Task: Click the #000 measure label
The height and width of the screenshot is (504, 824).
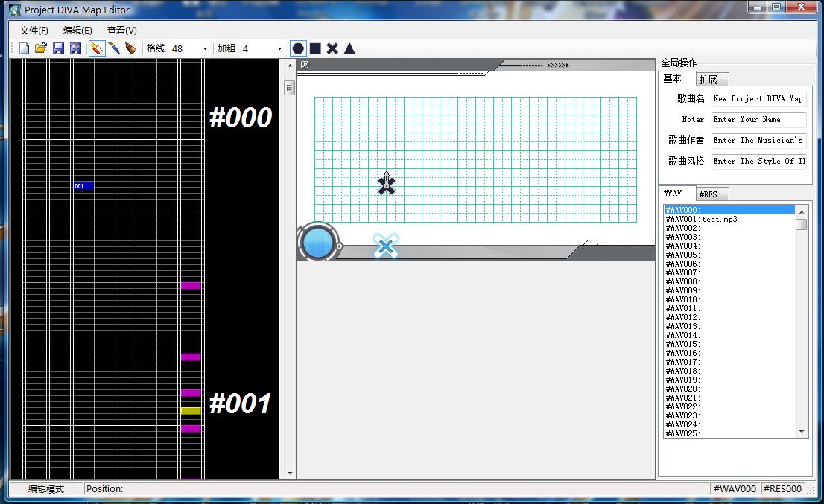Action: (x=241, y=117)
